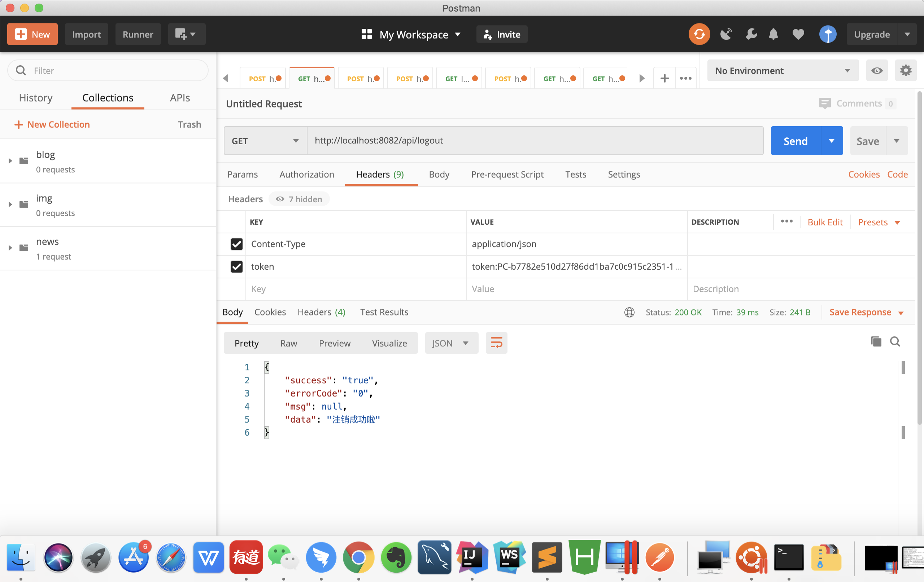Show the 7 hidden headers
This screenshot has width=924, height=582.
(x=299, y=199)
